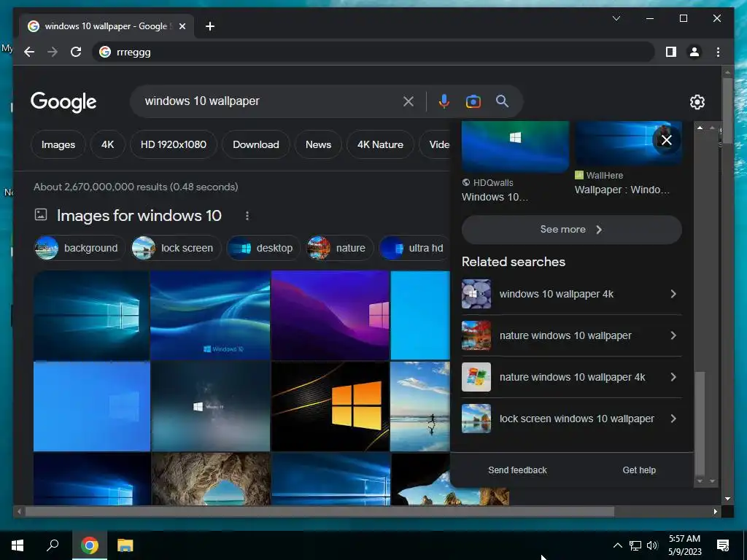Click the side panel vertical scrollbar thumb

coord(700,423)
